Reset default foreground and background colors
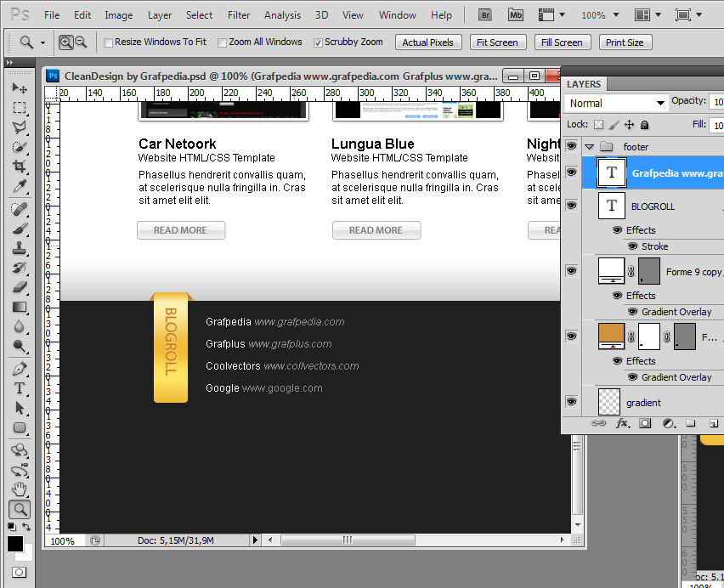Viewport: 724px width, 588px height. (12, 527)
